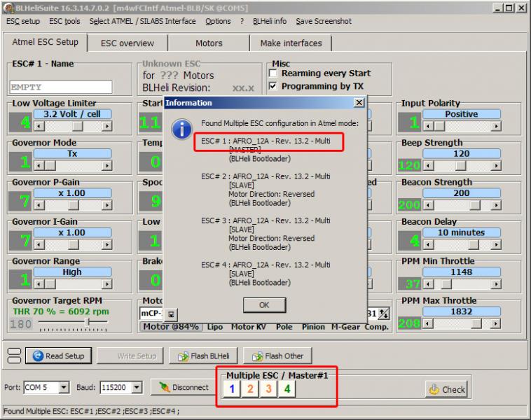Screen dimensions: 531x420
Task: Click Disconnect to close the COM port
Action: point(184,387)
